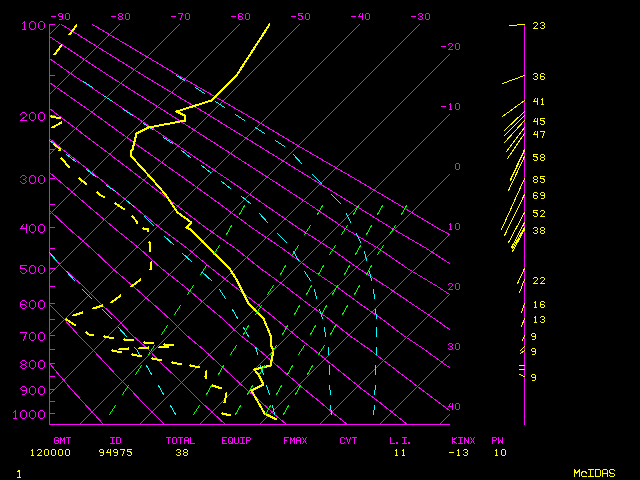This screenshot has width=640, height=480.
Task: Click the 700 mb pressure label
Action: [x=33, y=337]
